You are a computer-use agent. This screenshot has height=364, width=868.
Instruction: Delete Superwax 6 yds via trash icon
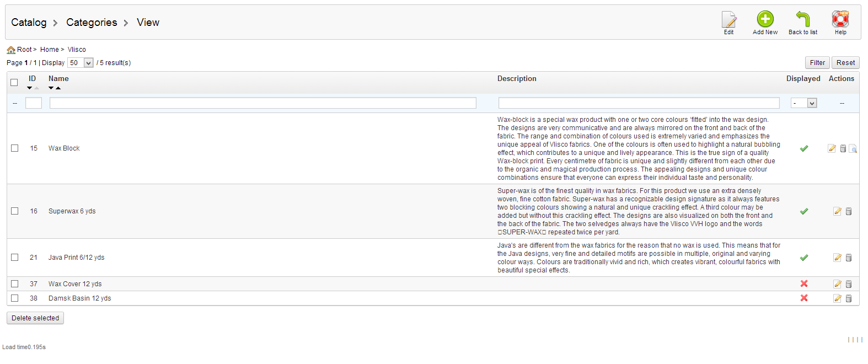click(849, 211)
